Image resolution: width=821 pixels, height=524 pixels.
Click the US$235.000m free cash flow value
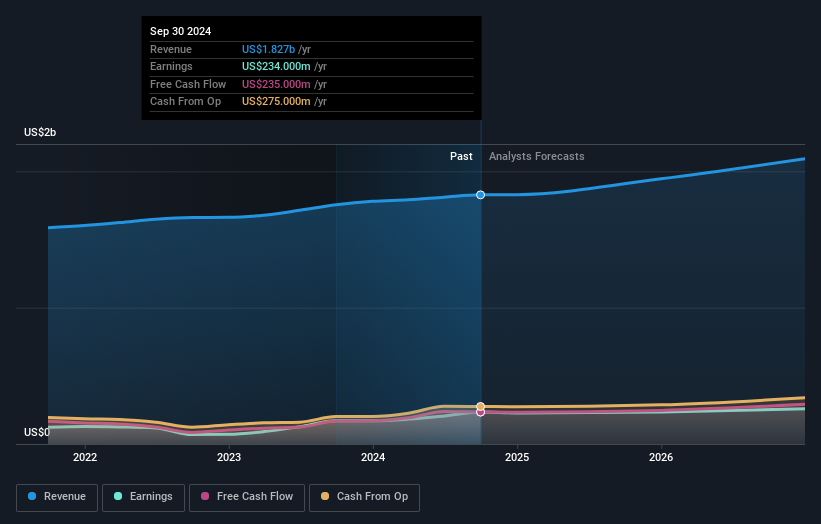[x=276, y=84]
